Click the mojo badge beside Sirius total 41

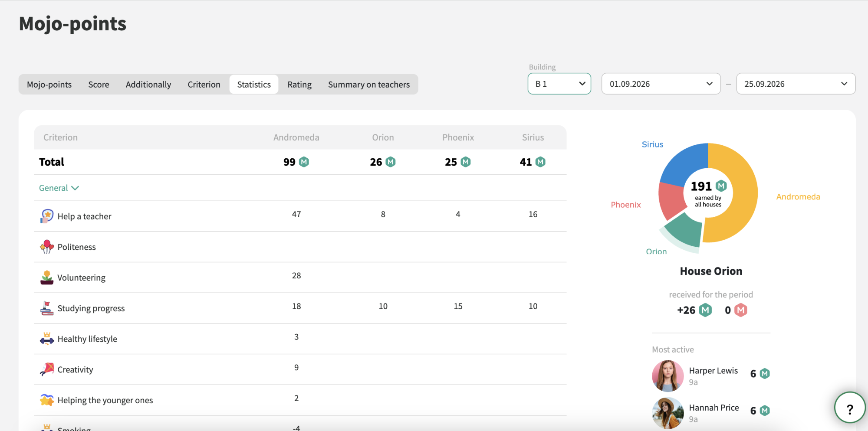click(540, 162)
